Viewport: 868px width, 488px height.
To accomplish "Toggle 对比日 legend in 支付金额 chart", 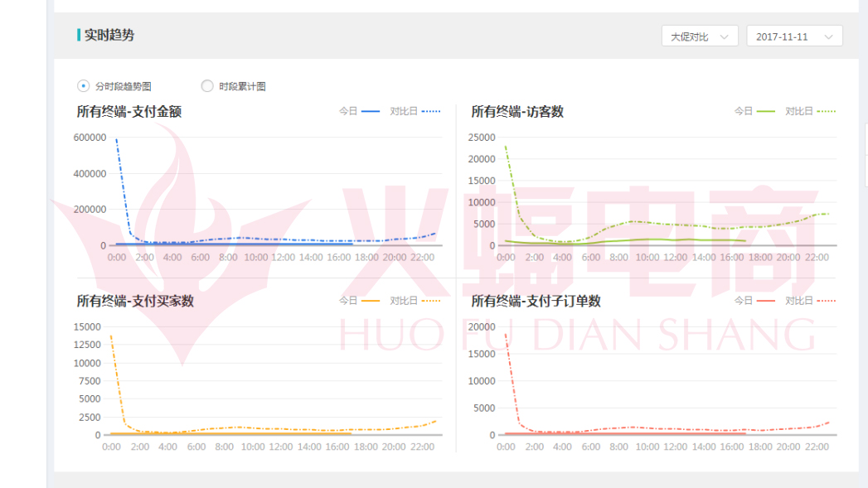I will pos(415,111).
